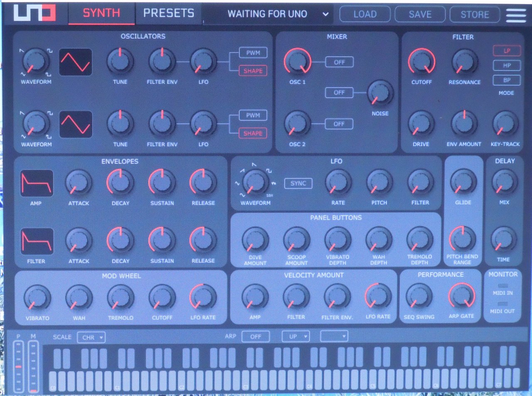
Task: Click the PITCH BEND RANGE knob
Action: [x=462, y=239]
